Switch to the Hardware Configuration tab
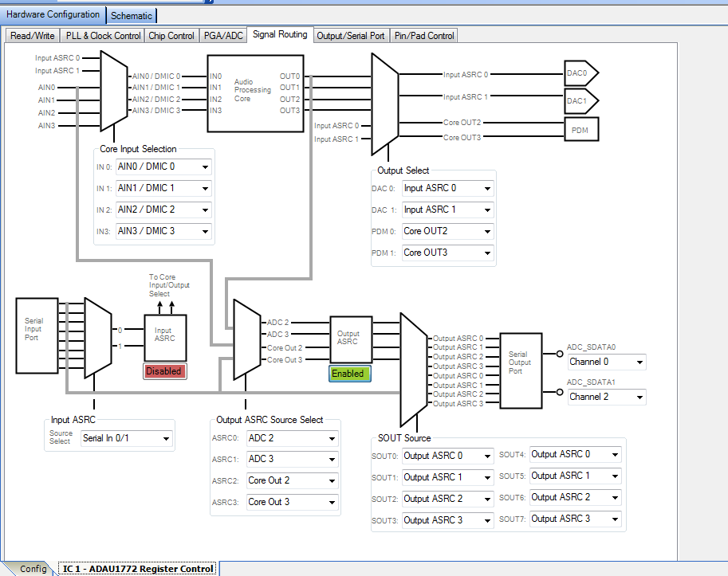The width and height of the screenshot is (728, 576). click(x=53, y=14)
